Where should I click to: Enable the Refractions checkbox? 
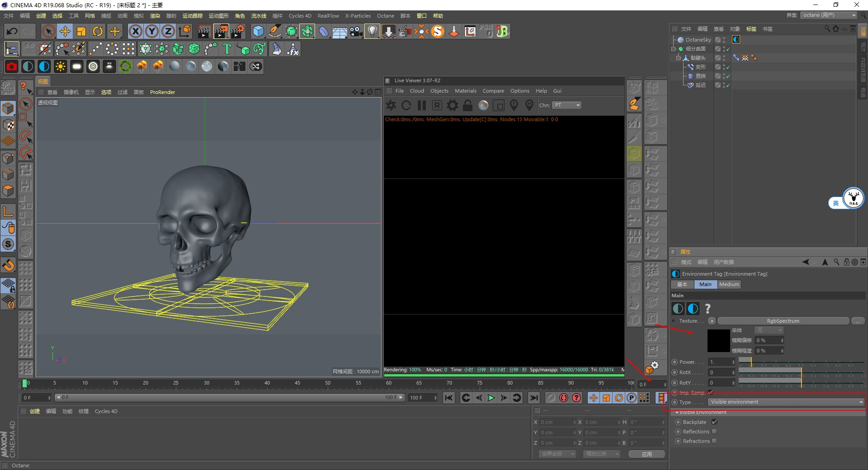click(x=714, y=441)
